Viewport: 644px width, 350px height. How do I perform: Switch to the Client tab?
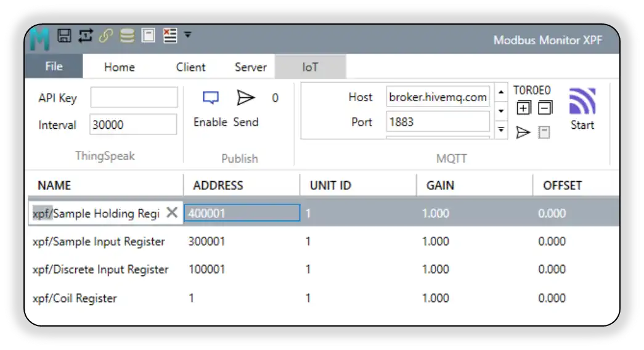point(190,67)
